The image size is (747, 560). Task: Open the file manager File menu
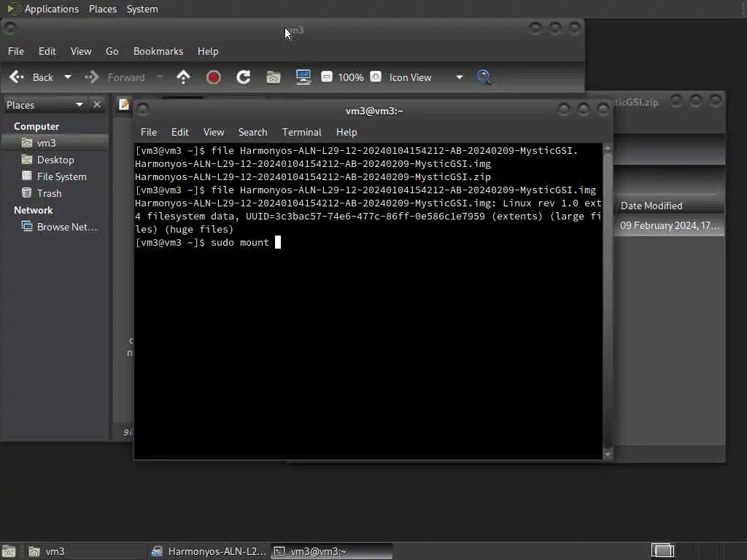tap(16, 51)
